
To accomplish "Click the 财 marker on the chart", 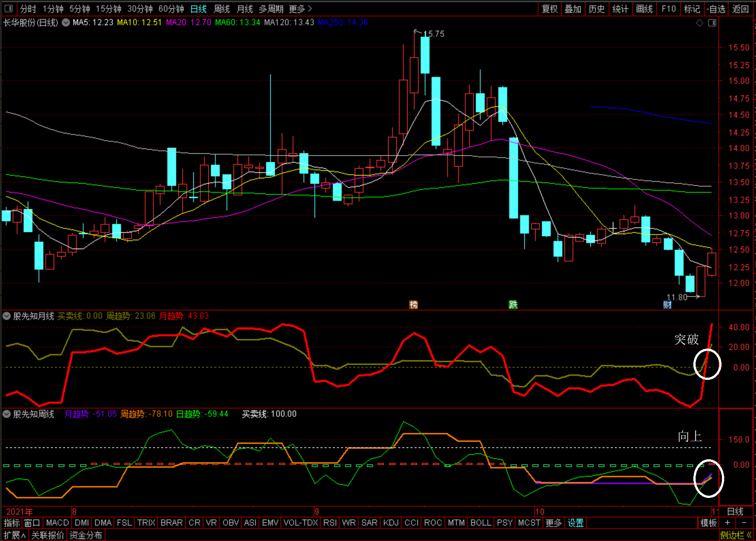I will pos(667,305).
